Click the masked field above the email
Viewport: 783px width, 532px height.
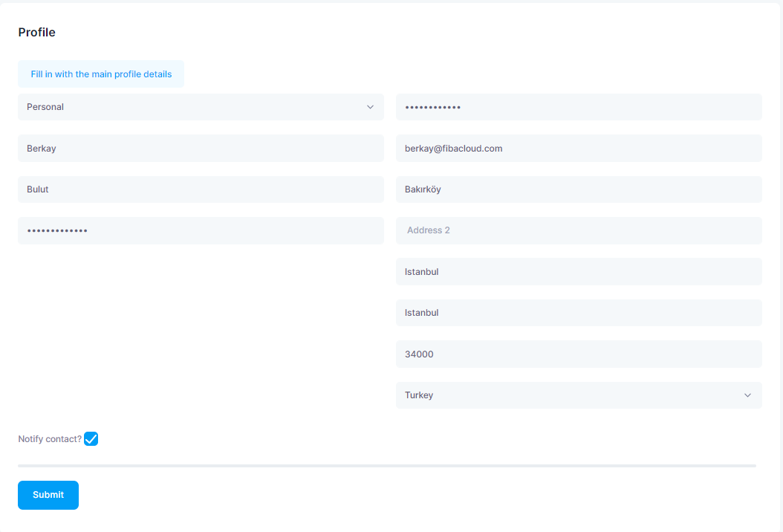point(579,107)
